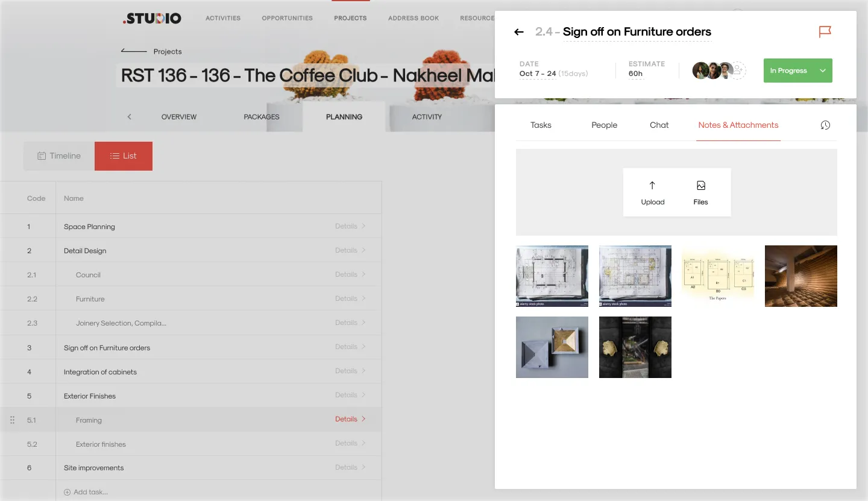Go to the Packages tab

(x=262, y=117)
